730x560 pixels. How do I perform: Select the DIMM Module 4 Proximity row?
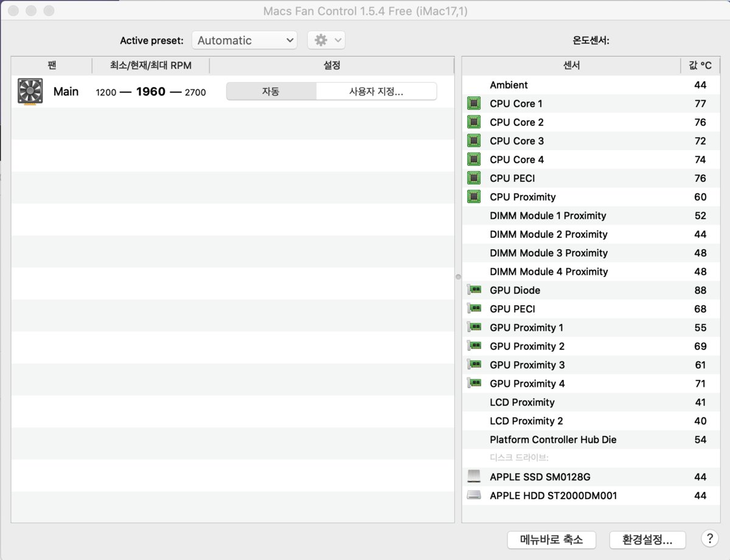coord(591,272)
